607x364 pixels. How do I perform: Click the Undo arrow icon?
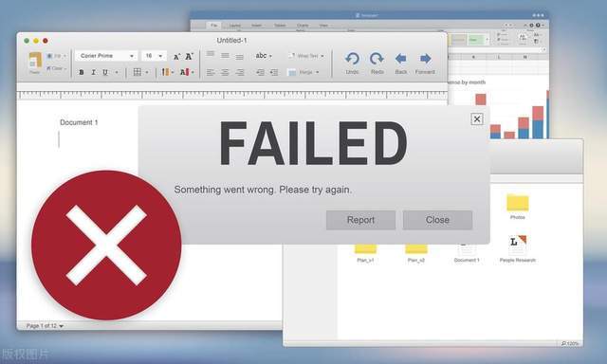pos(352,59)
